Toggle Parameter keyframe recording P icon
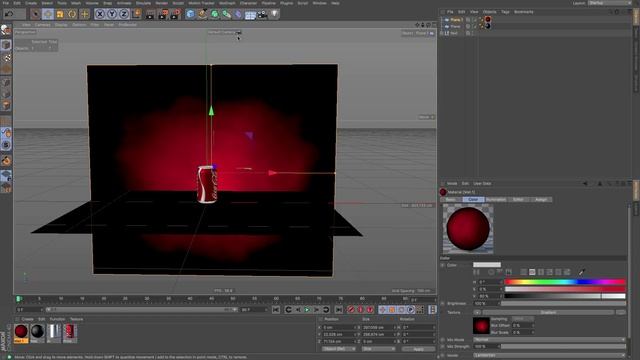The image size is (640, 360). tap(411, 310)
